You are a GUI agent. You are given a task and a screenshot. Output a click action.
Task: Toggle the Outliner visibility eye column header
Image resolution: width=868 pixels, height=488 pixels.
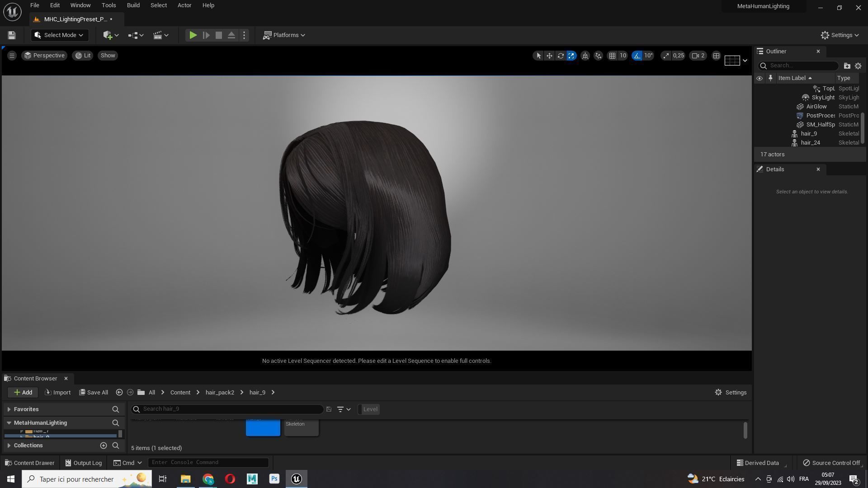point(759,78)
